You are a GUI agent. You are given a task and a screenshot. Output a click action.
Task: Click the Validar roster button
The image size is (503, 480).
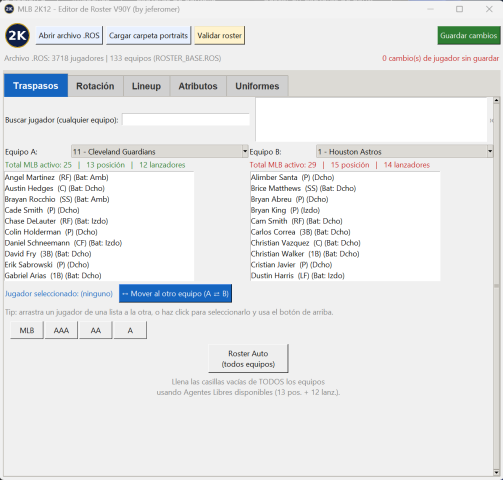tap(219, 35)
